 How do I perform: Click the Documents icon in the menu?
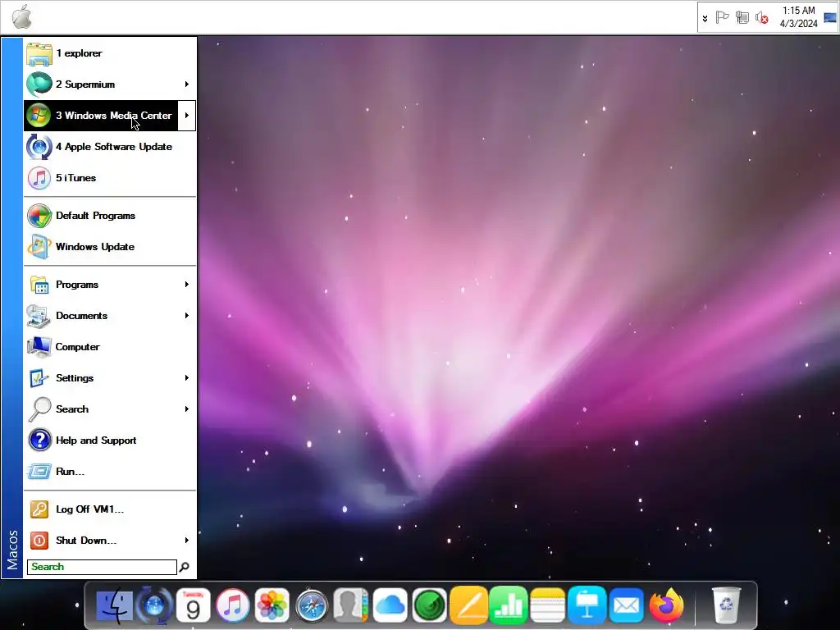(39, 316)
